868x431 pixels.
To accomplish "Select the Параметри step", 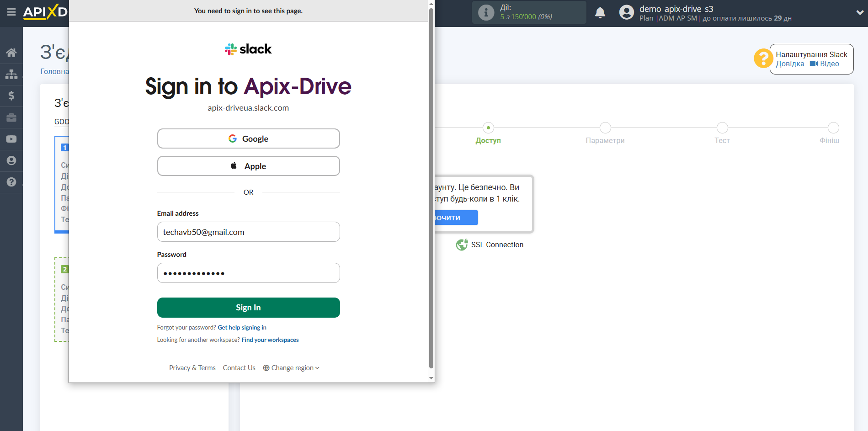I will [x=605, y=133].
